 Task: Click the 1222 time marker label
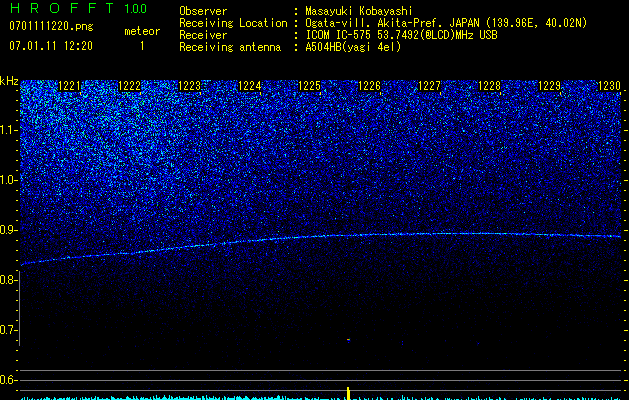coord(130,86)
